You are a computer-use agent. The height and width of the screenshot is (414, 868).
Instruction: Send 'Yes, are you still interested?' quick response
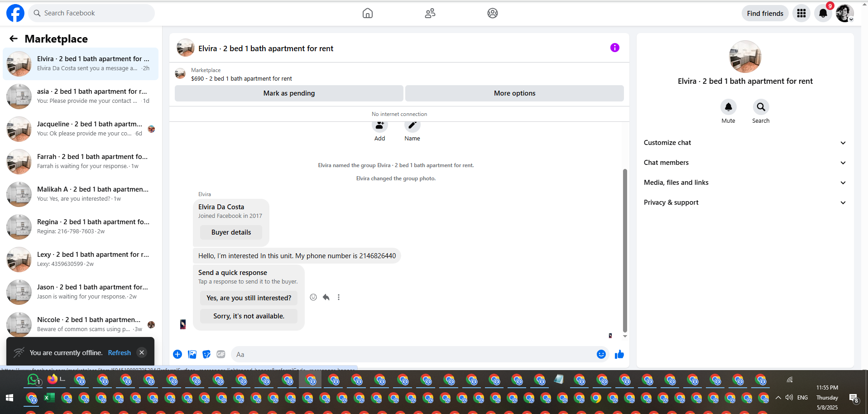pyautogui.click(x=249, y=298)
